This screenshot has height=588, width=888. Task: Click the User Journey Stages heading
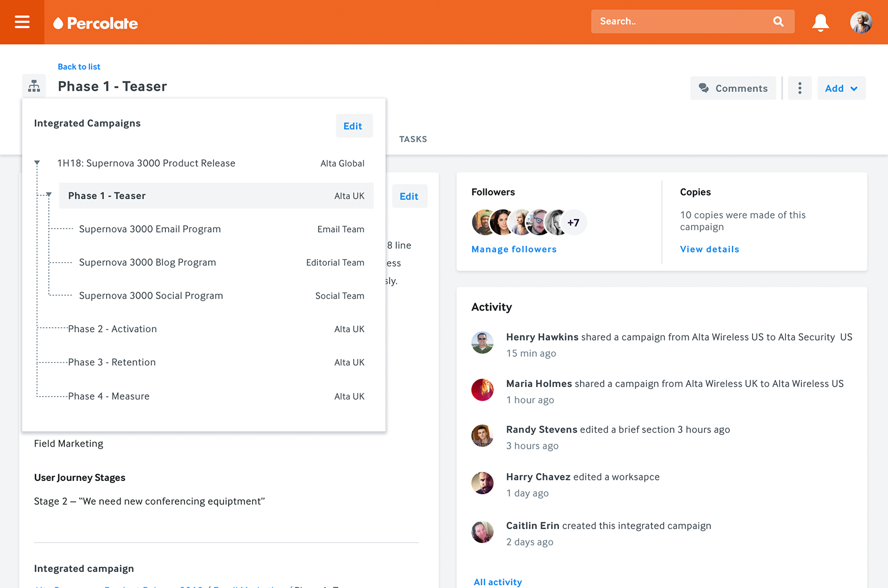79,478
